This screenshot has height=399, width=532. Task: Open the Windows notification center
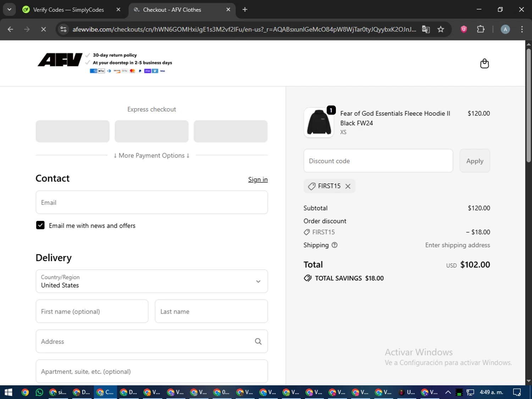[517, 392]
